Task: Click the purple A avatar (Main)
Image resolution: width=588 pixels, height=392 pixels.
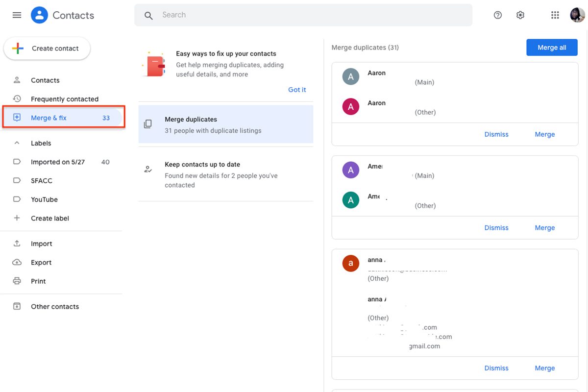Action: coord(350,171)
